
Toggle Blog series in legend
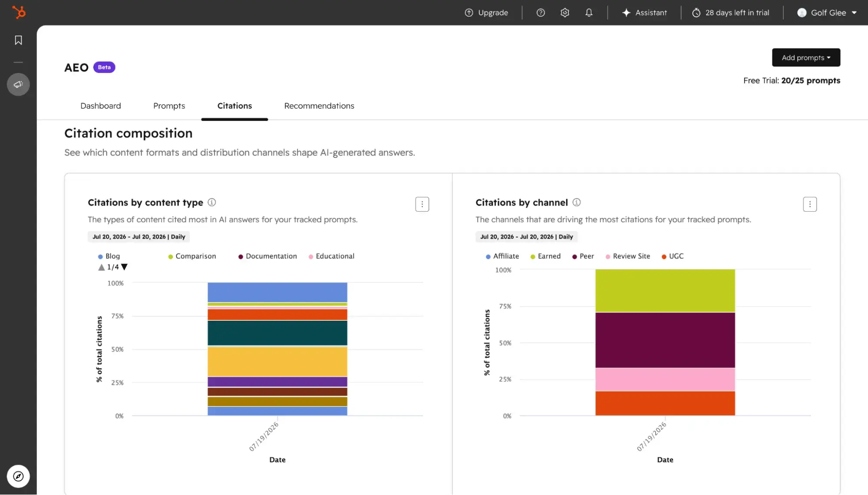coord(109,256)
